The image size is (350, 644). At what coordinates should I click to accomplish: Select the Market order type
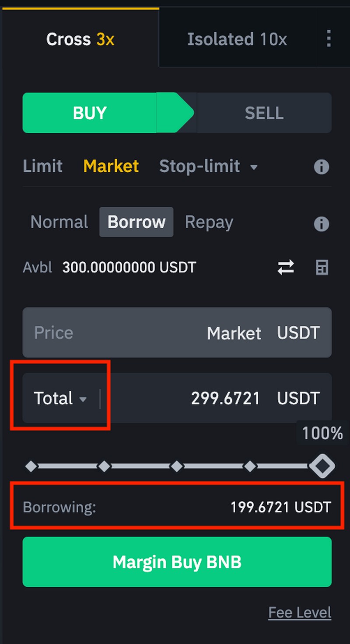coord(111,166)
